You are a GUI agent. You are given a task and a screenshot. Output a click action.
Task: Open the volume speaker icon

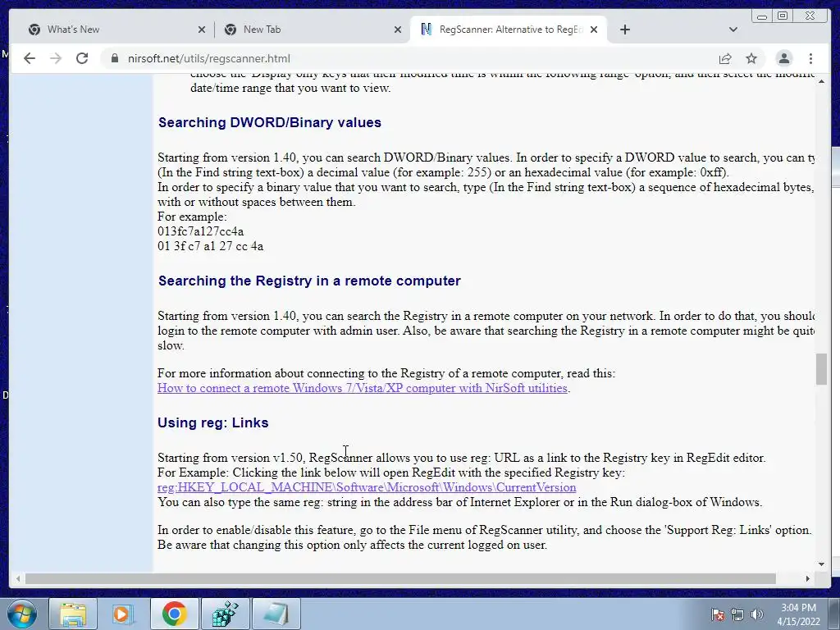pyautogui.click(x=757, y=614)
